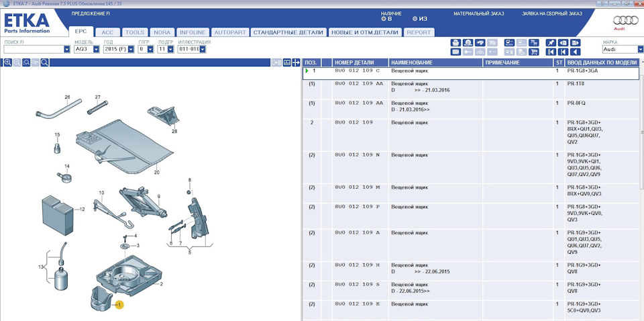Select part row 8U0 012 109 H
The height and width of the screenshot is (321, 644).
[x=471, y=271]
